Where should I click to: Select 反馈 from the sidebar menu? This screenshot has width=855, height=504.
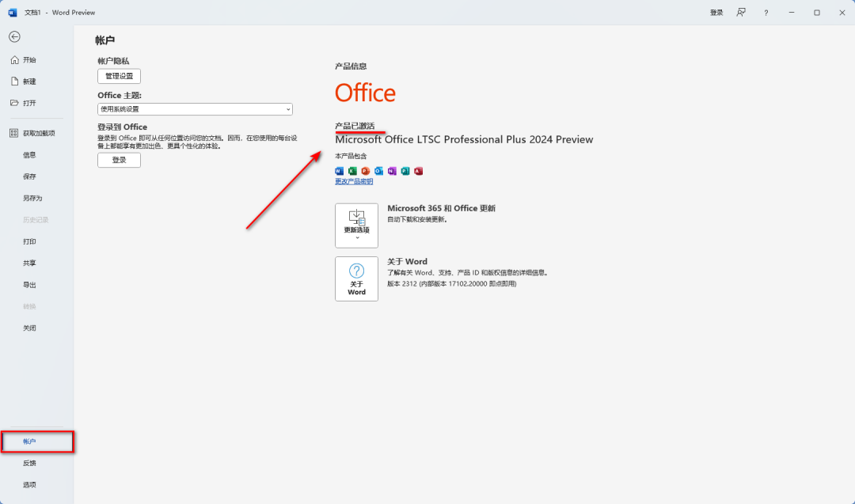pyautogui.click(x=28, y=463)
